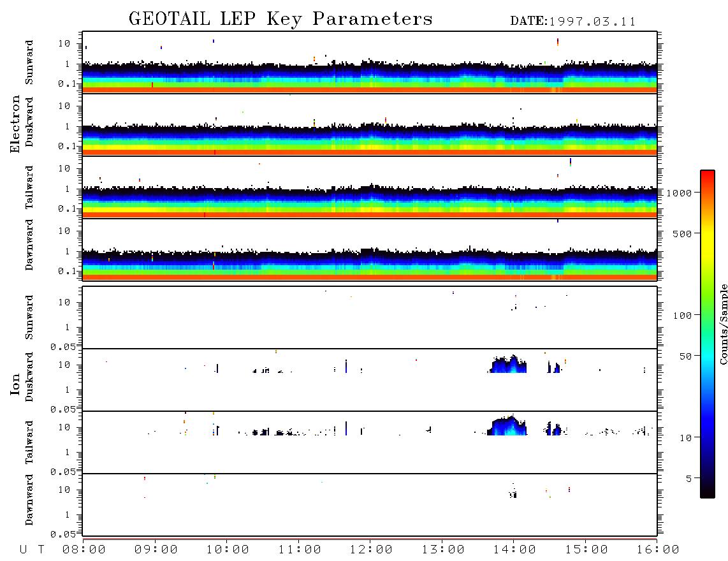Click the 'Counts/Sample' colorbar label

click(723, 324)
